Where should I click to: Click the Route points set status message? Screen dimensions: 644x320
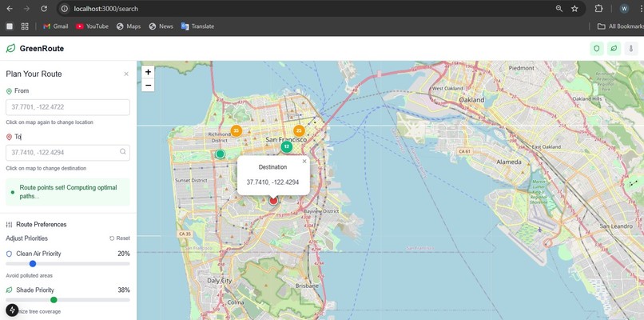pos(68,192)
